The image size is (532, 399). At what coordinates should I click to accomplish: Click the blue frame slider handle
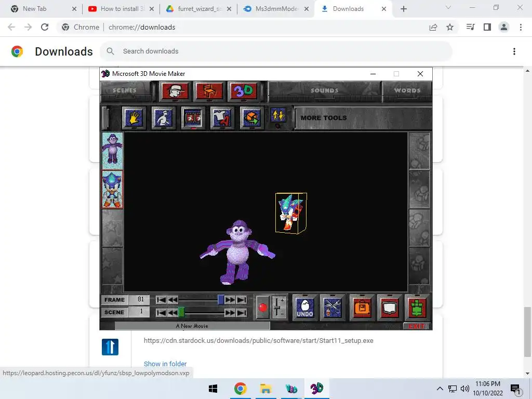[221, 300]
